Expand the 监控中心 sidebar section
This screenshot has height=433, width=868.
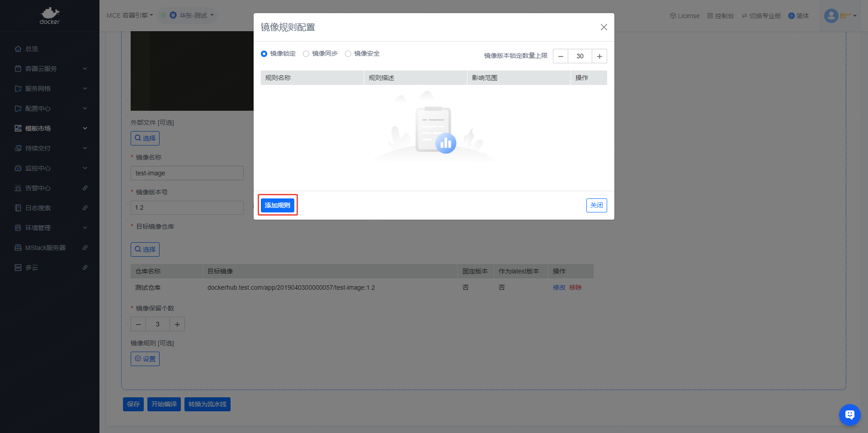[50, 168]
